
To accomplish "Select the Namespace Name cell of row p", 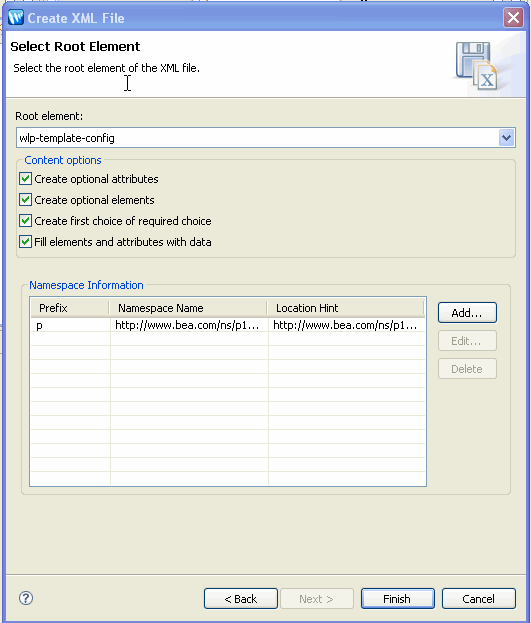I will click(x=189, y=325).
